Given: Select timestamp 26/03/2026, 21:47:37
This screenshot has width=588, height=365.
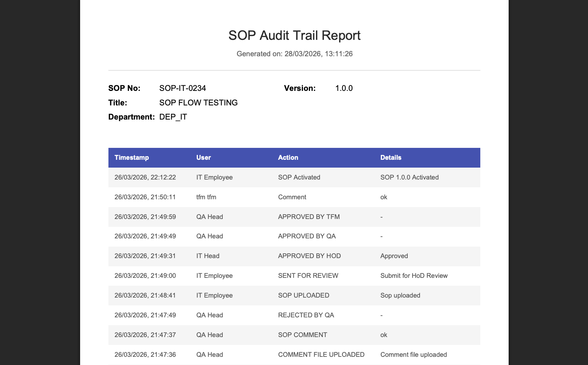Looking at the screenshot, I should (x=145, y=335).
